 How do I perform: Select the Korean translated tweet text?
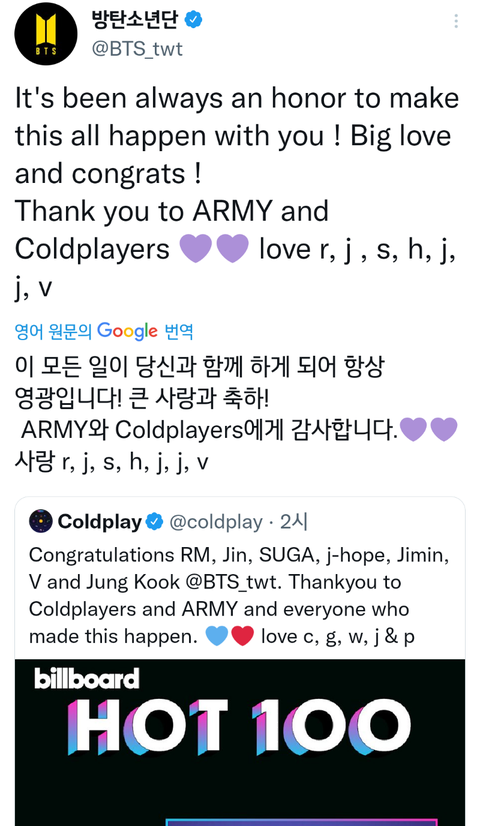(x=236, y=415)
